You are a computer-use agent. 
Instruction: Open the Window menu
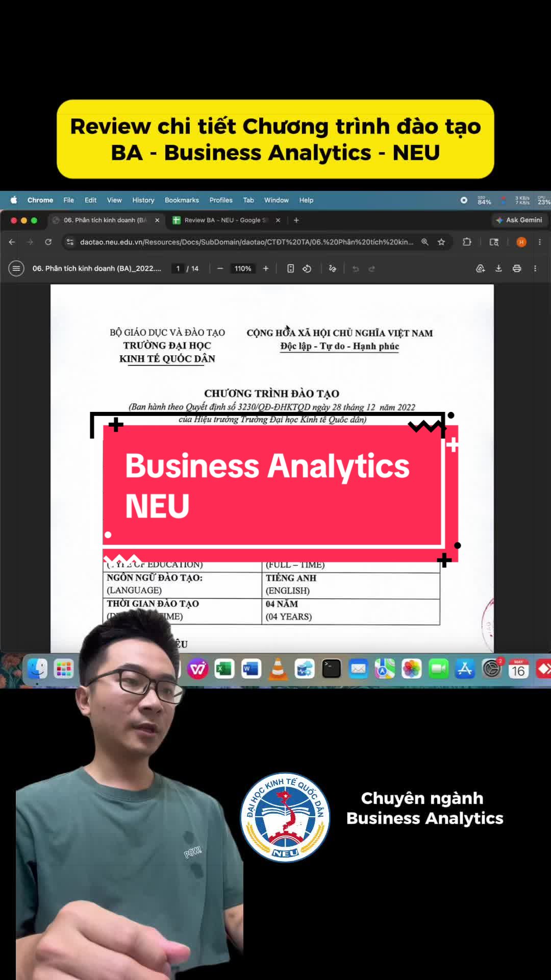click(277, 200)
